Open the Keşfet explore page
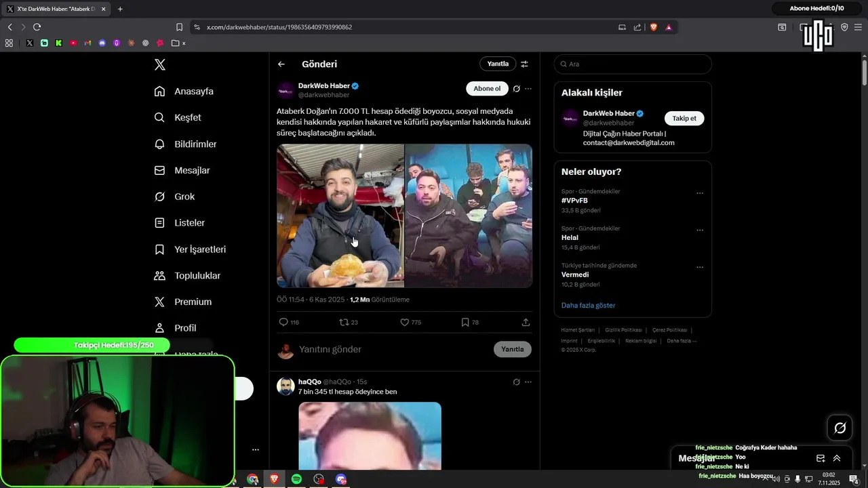This screenshot has height=488, width=868. [178, 117]
